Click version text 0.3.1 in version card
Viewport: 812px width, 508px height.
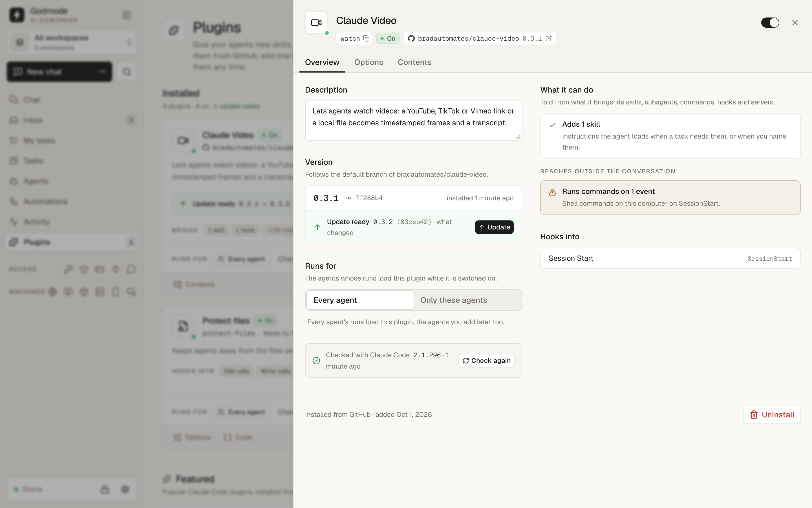[x=325, y=198]
